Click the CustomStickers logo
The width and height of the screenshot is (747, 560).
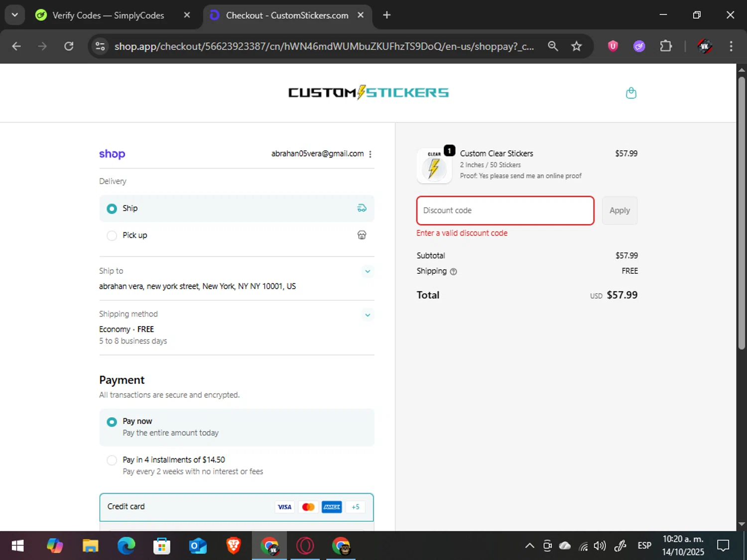(369, 93)
